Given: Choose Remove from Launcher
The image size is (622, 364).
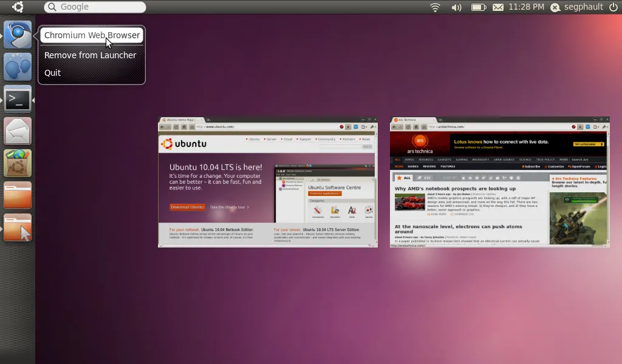Looking at the screenshot, I should pos(90,55).
